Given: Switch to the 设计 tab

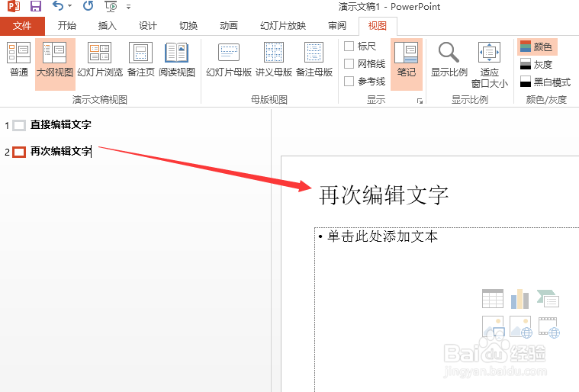Looking at the screenshot, I should coord(148,25).
